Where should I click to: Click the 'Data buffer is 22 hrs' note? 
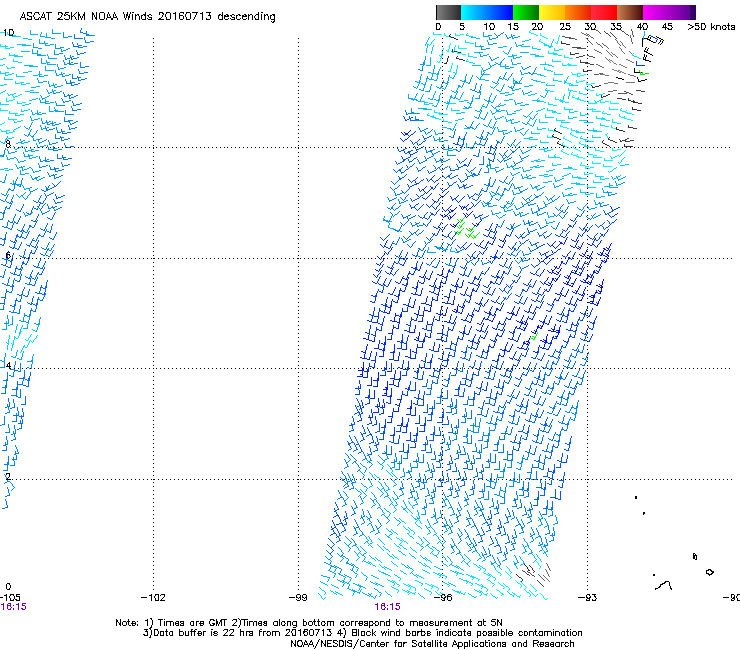pos(362,633)
